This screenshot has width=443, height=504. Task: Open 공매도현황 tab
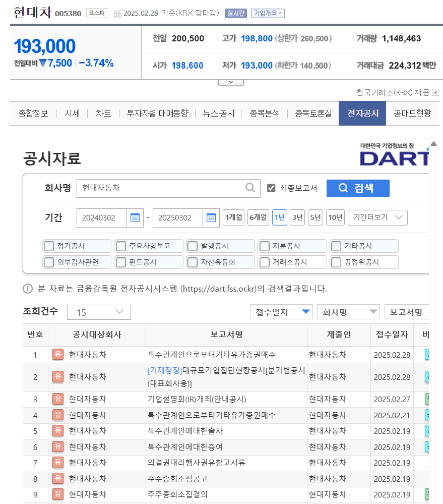point(412,113)
